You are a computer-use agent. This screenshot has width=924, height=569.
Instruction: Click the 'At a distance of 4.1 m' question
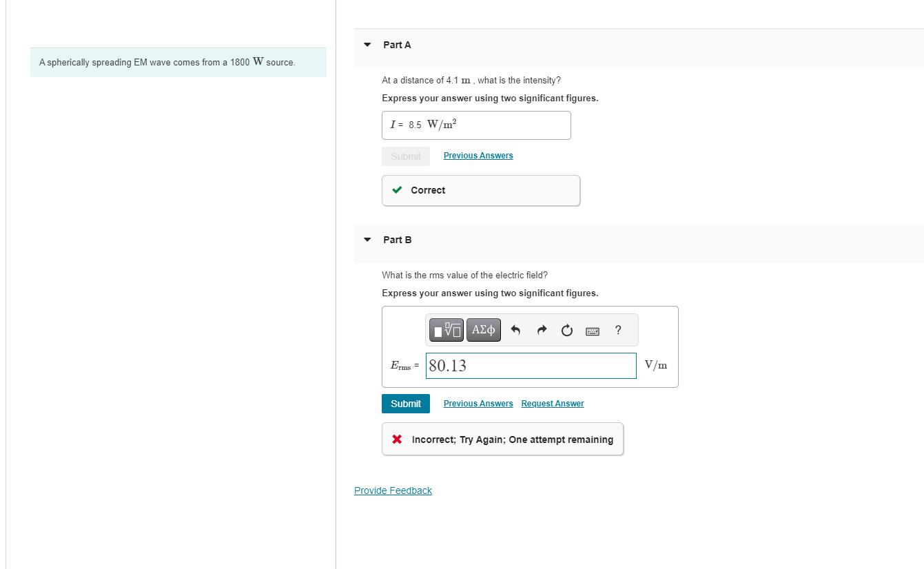[x=471, y=80]
